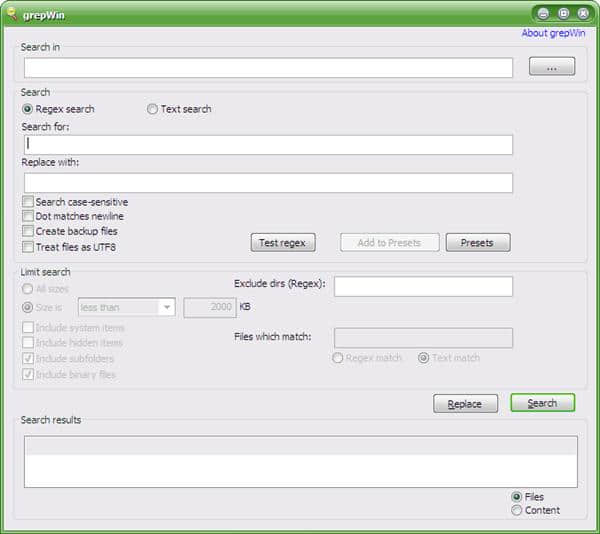Open the About grepWin link
This screenshot has height=534, width=600.
tap(553, 33)
